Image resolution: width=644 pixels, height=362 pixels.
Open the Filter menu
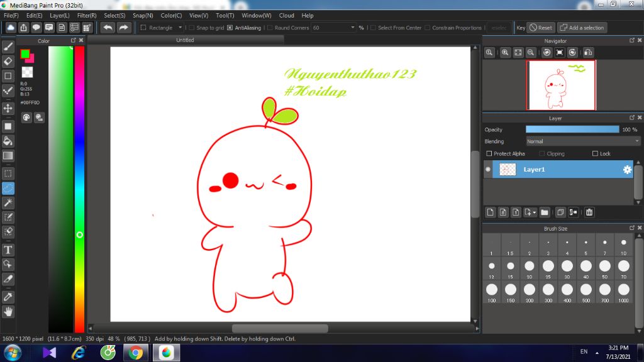(x=87, y=16)
